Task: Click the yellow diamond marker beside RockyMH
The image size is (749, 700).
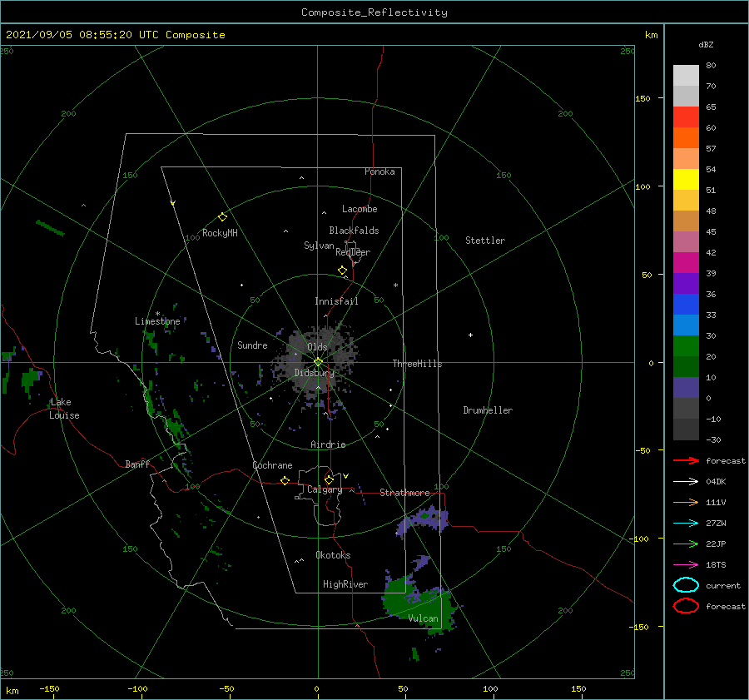Action: [x=222, y=217]
